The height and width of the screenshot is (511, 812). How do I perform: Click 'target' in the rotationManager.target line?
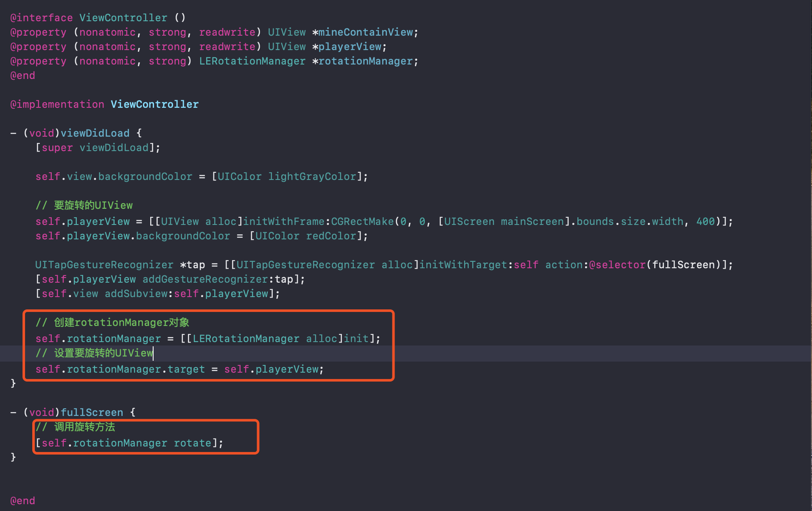tap(186, 369)
